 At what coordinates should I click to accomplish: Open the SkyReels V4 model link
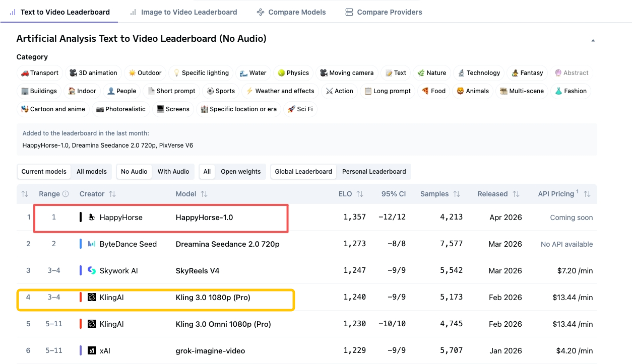pyautogui.click(x=198, y=270)
